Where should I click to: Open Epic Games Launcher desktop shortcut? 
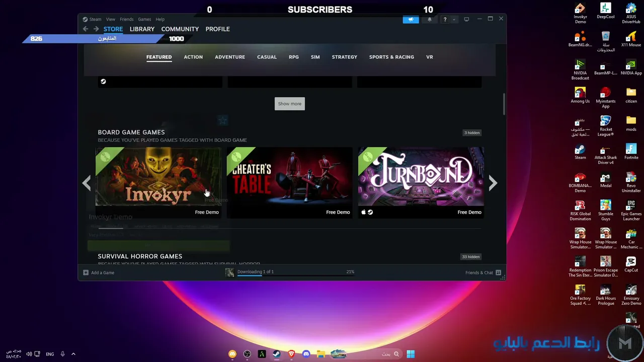(631, 210)
